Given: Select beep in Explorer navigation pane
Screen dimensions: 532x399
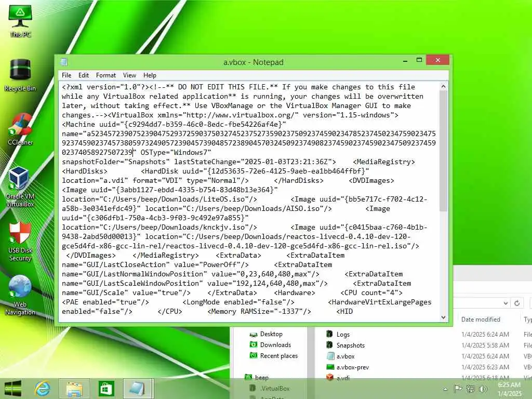Looking at the screenshot, I should coord(261,378).
